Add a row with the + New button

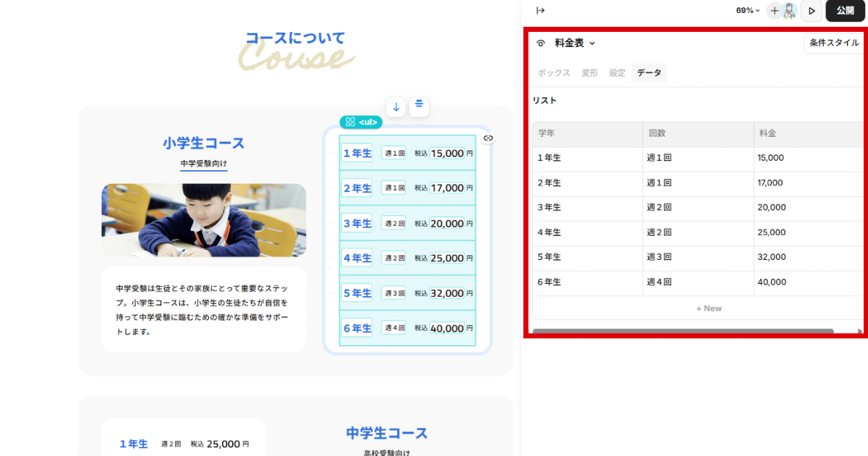tap(709, 308)
